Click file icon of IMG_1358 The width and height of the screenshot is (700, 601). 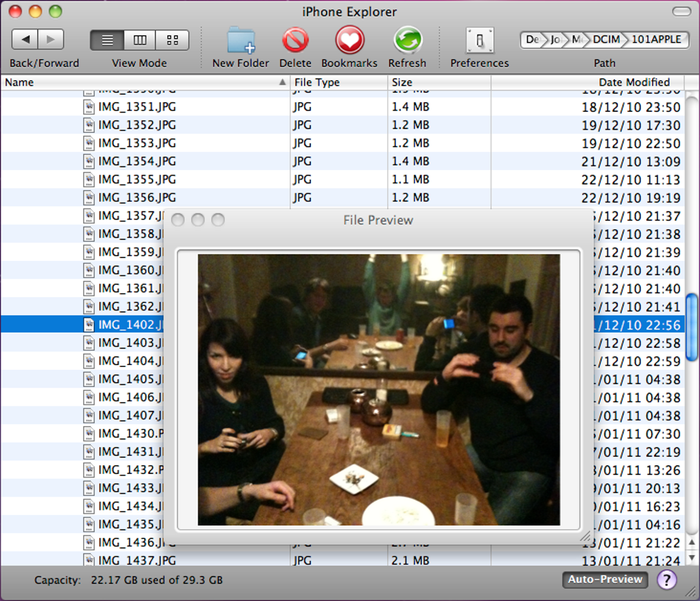tap(89, 234)
